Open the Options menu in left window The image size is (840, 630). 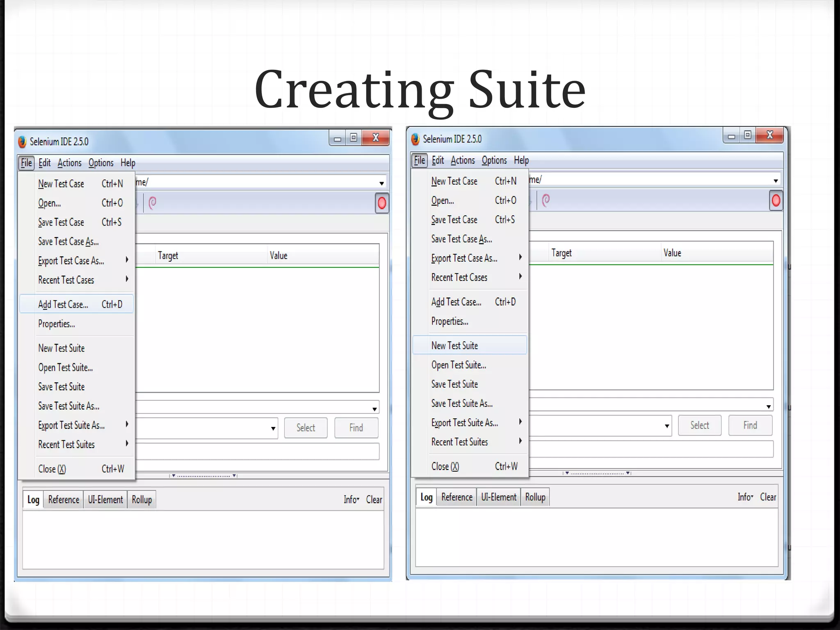[101, 163]
